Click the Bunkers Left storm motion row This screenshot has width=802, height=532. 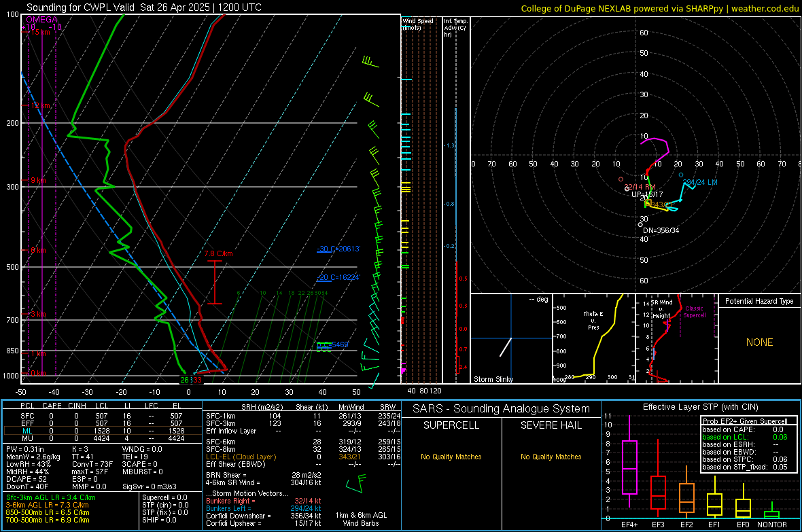coord(264,508)
